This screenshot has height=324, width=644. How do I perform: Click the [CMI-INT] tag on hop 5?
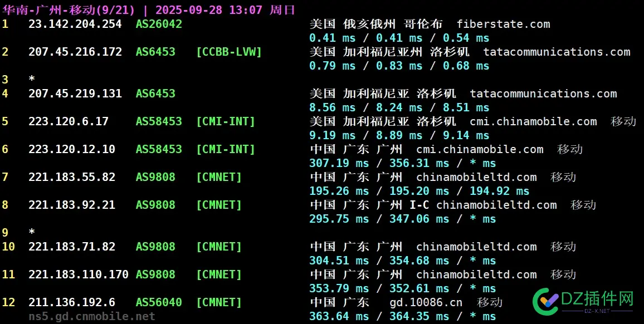[226, 121]
